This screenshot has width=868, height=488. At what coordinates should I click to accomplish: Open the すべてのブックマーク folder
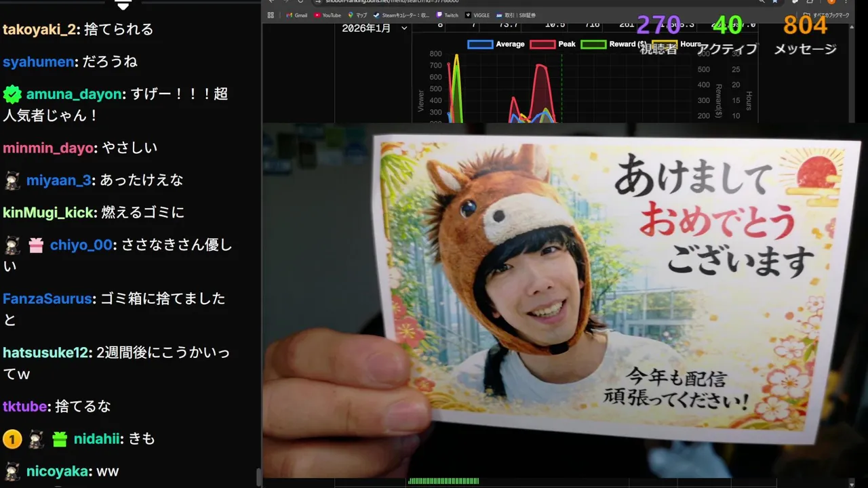point(827,15)
